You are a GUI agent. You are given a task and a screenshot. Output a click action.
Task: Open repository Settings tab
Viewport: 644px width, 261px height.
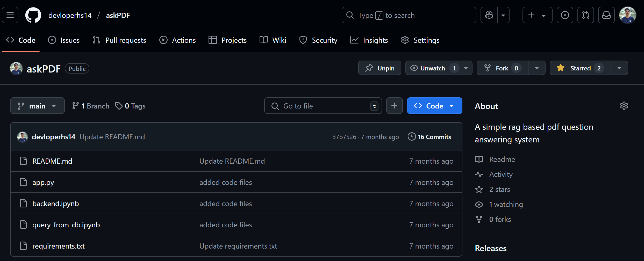click(420, 40)
